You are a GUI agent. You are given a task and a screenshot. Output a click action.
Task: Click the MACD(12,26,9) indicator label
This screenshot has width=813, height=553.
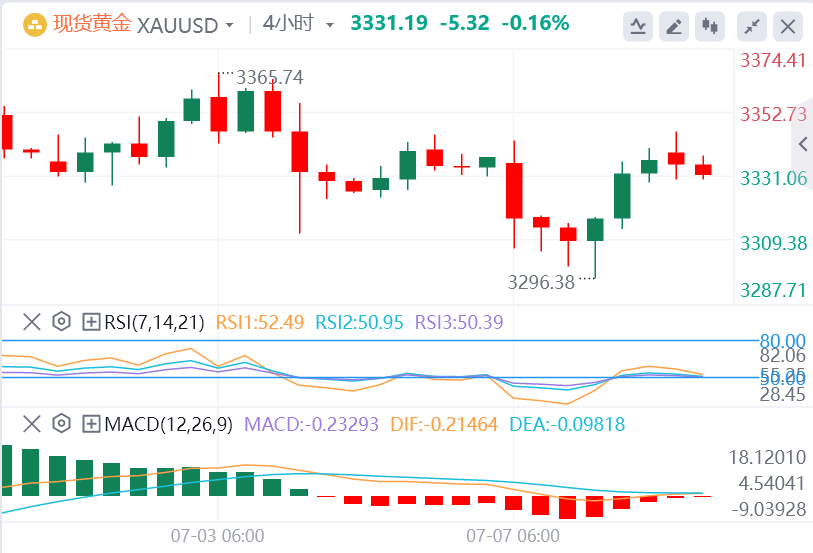point(168,424)
